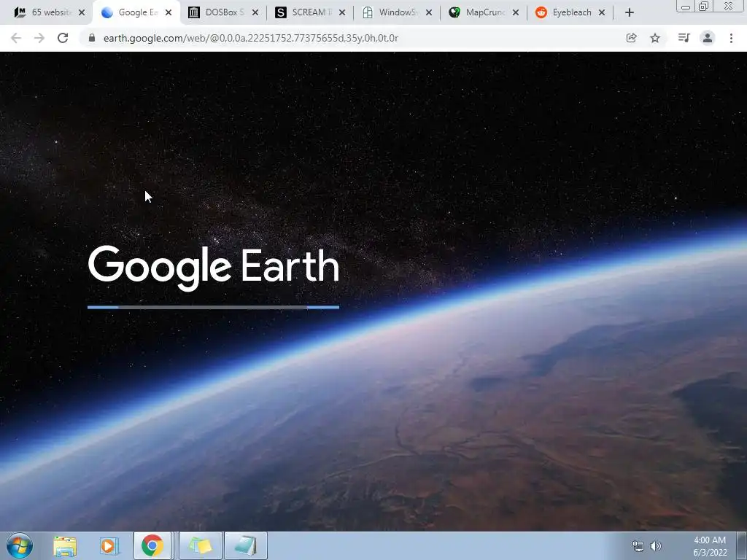Click the earth.google.com address bar

coord(352,38)
